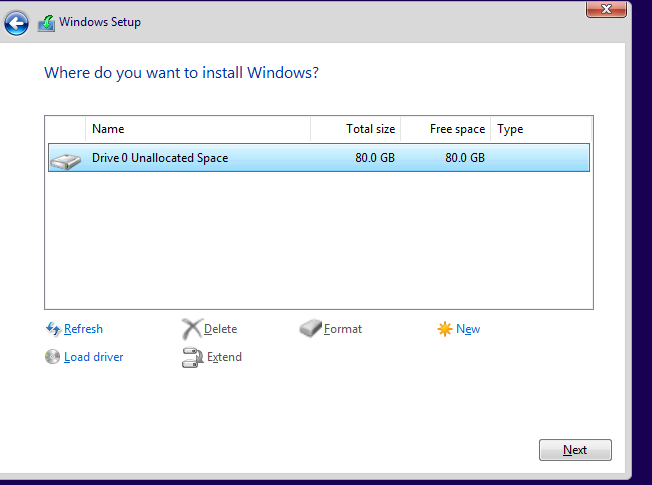652x485 pixels.
Task: Go back with the blue arrow button
Action: tap(16, 22)
